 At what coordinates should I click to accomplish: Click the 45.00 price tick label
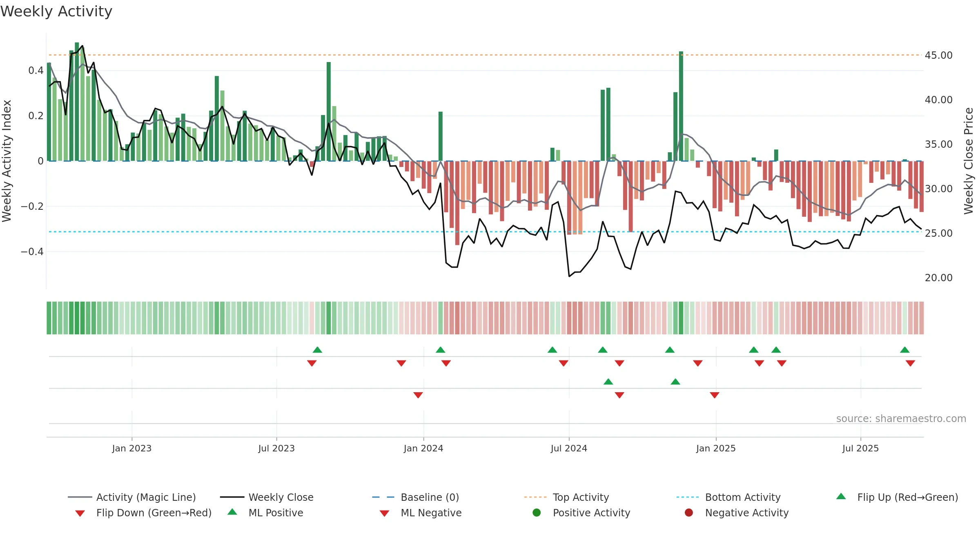pos(938,56)
